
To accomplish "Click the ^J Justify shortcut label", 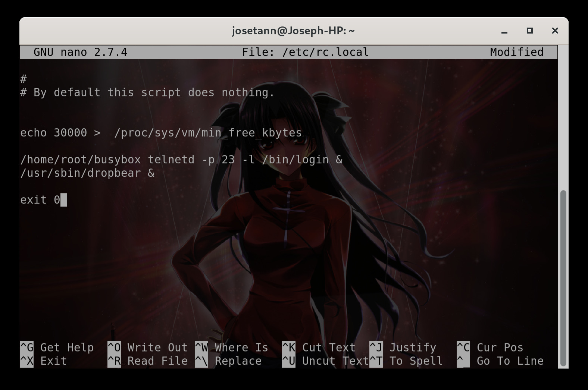I will [403, 347].
